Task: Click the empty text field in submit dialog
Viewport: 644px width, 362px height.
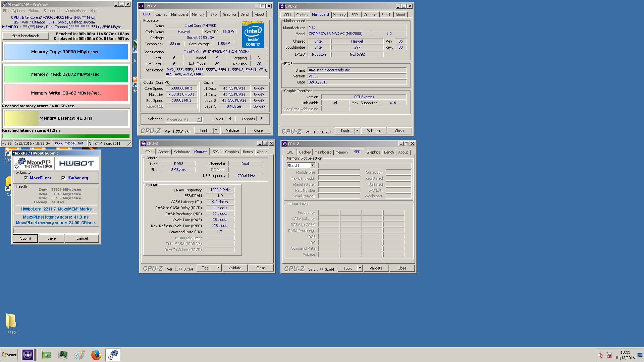Action: coord(56,231)
